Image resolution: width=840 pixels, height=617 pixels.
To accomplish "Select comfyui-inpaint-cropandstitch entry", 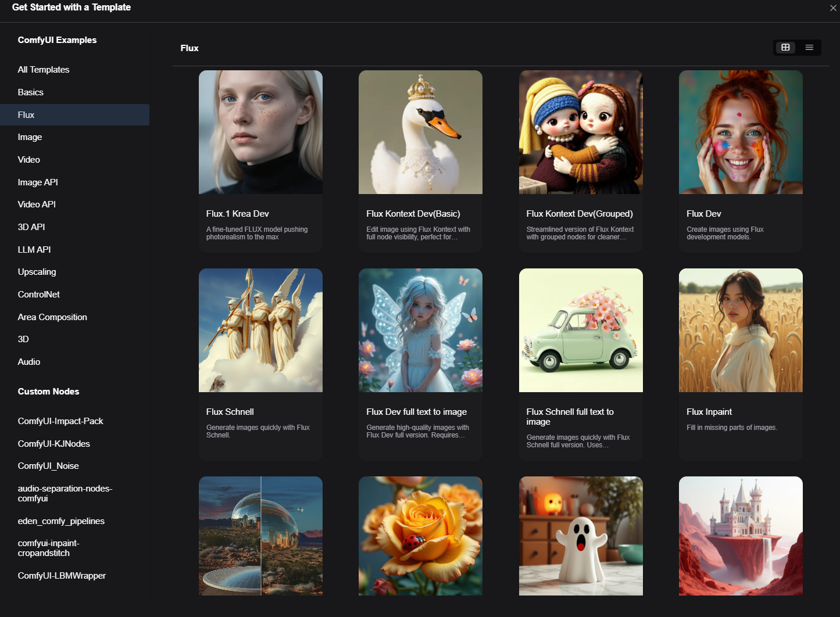I will click(x=74, y=548).
